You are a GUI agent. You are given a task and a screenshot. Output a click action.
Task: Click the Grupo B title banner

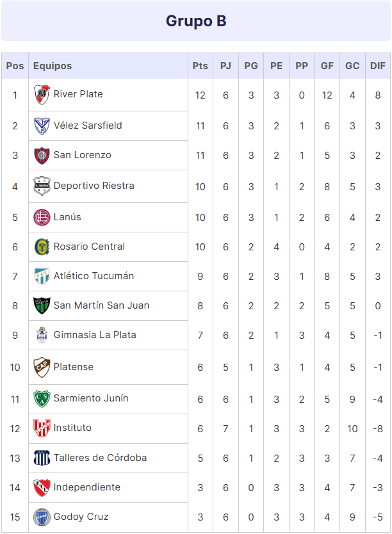tap(196, 21)
